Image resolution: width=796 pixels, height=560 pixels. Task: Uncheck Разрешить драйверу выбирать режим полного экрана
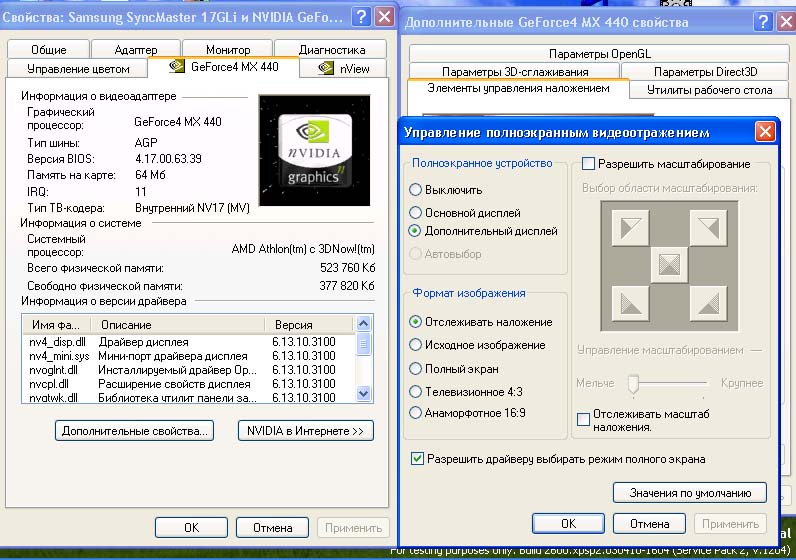click(x=418, y=459)
